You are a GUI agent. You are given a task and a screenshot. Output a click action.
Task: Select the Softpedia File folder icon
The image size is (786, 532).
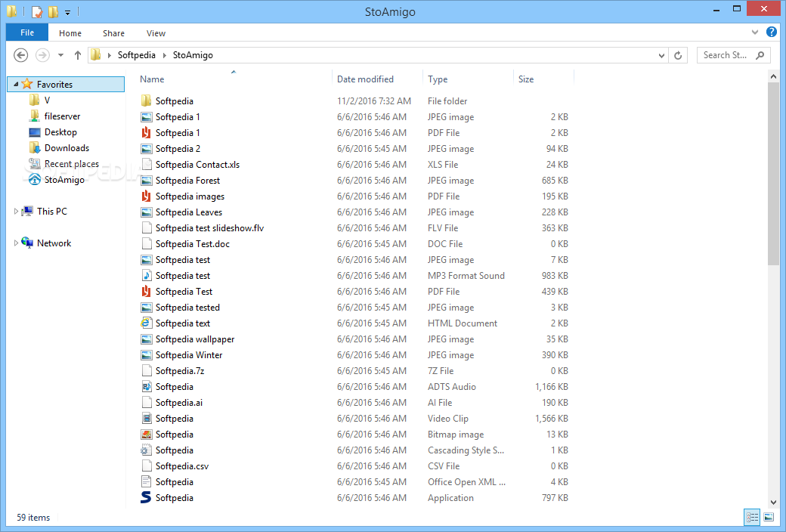147,101
